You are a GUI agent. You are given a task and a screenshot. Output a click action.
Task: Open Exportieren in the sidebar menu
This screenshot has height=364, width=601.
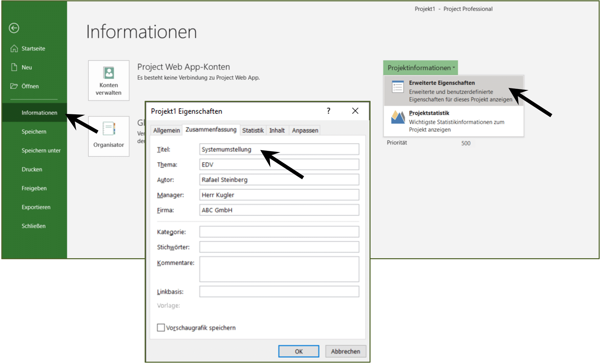pyautogui.click(x=36, y=207)
